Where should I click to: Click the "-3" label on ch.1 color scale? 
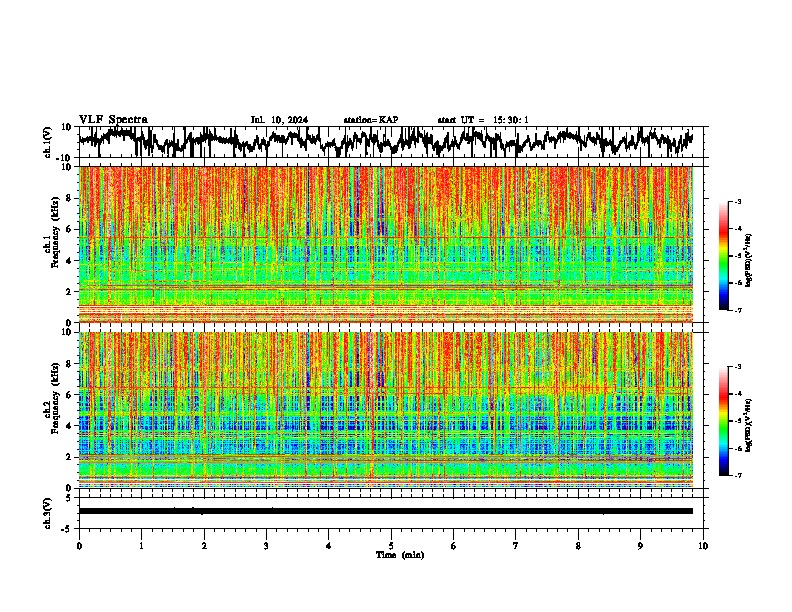738,202
